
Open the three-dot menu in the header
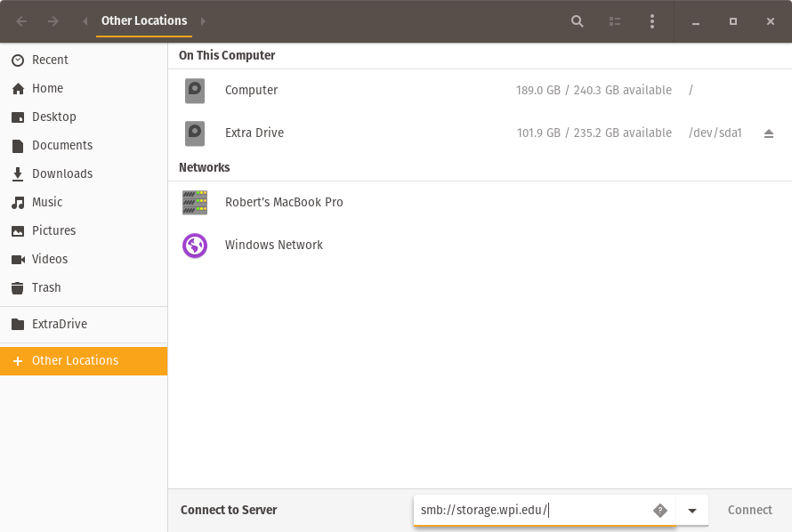pyautogui.click(x=652, y=20)
